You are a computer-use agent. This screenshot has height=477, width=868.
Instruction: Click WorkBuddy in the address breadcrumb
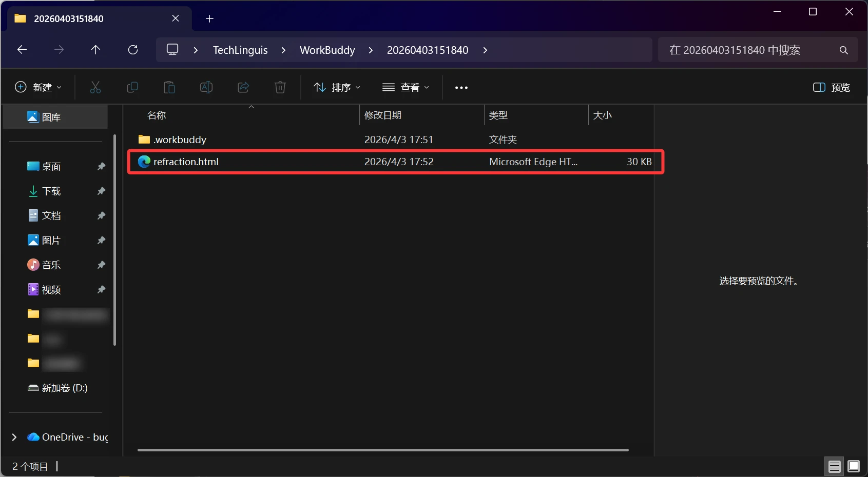(x=327, y=50)
